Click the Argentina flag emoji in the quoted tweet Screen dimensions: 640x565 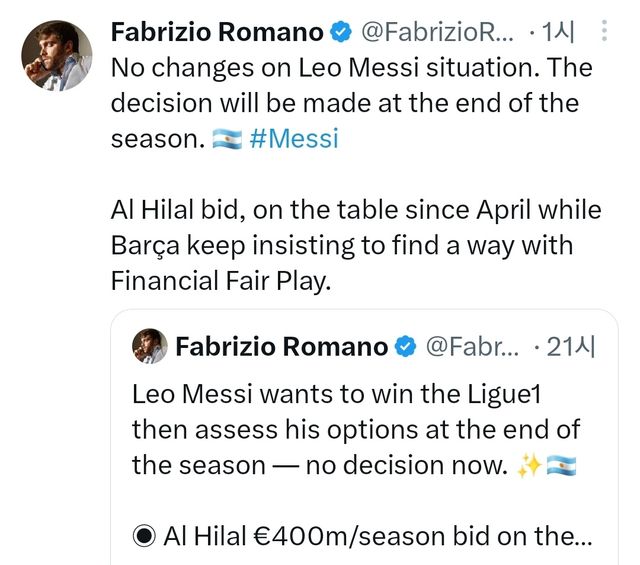click(x=561, y=466)
